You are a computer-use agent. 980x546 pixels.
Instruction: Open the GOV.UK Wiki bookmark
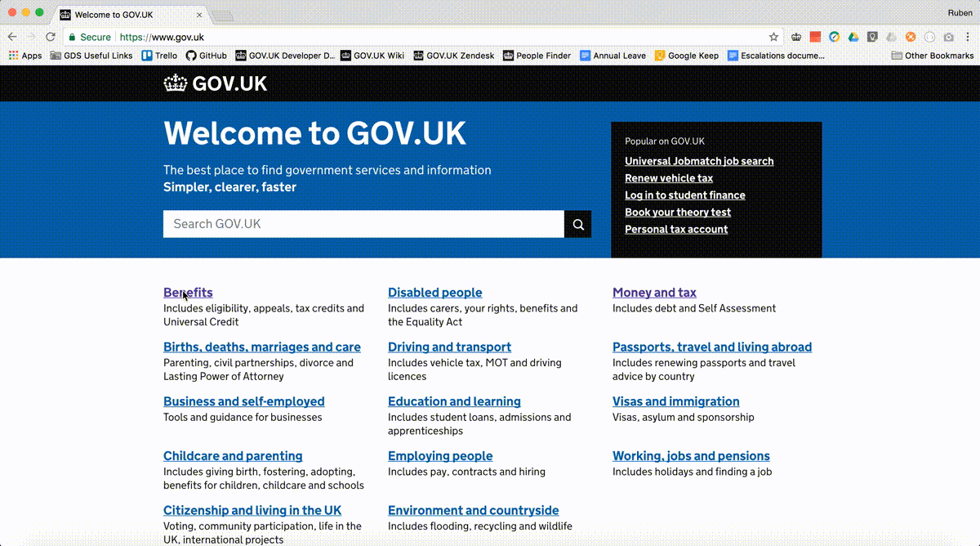point(372,56)
